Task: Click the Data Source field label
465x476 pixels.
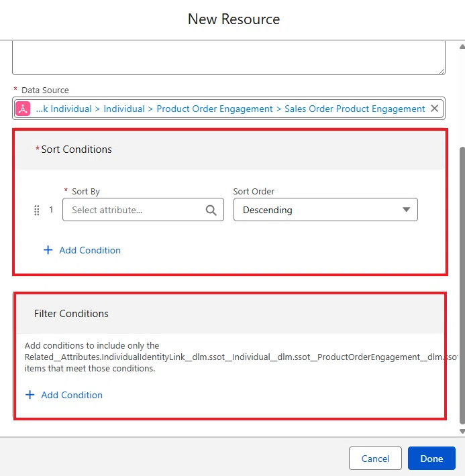Action: [x=45, y=90]
